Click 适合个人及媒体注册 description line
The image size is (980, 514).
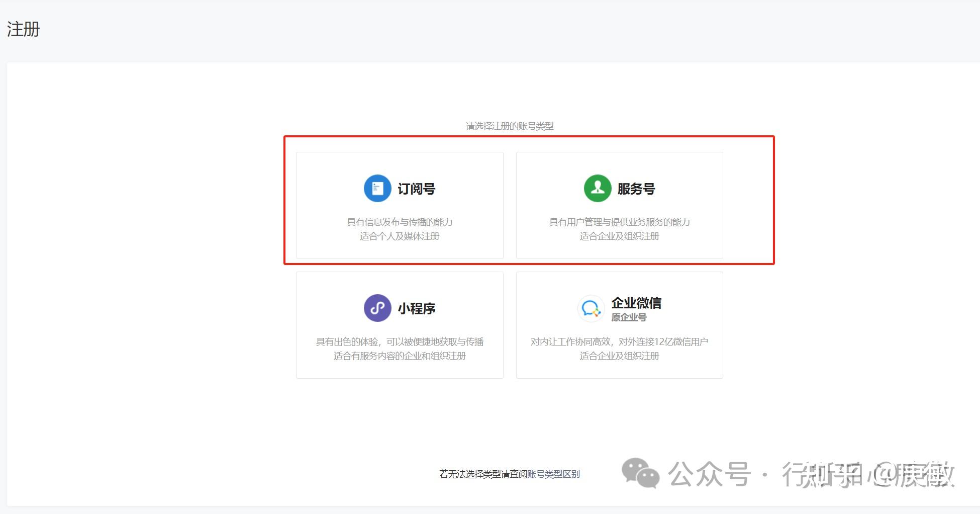pos(400,236)
